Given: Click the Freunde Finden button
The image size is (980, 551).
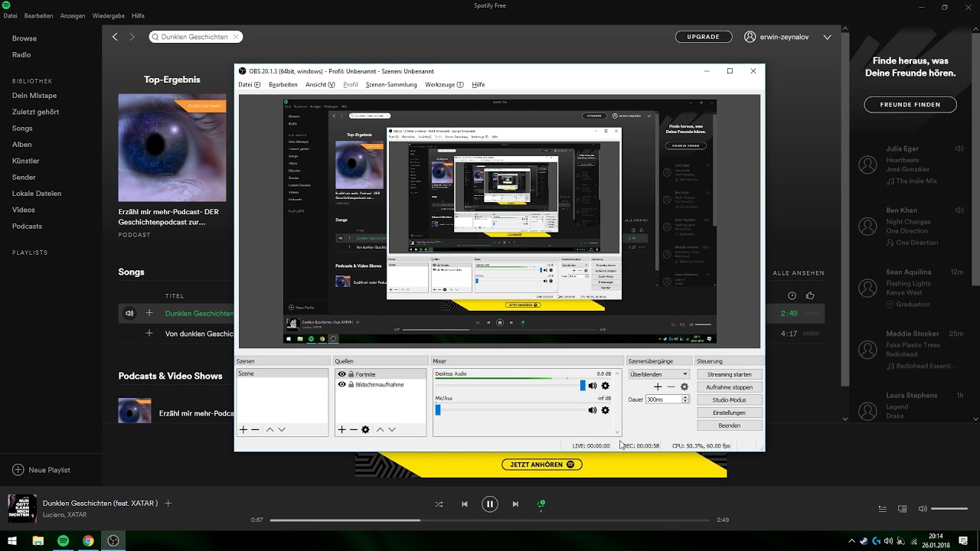Looking at the screenshot, I should click(x=910, y=105).
